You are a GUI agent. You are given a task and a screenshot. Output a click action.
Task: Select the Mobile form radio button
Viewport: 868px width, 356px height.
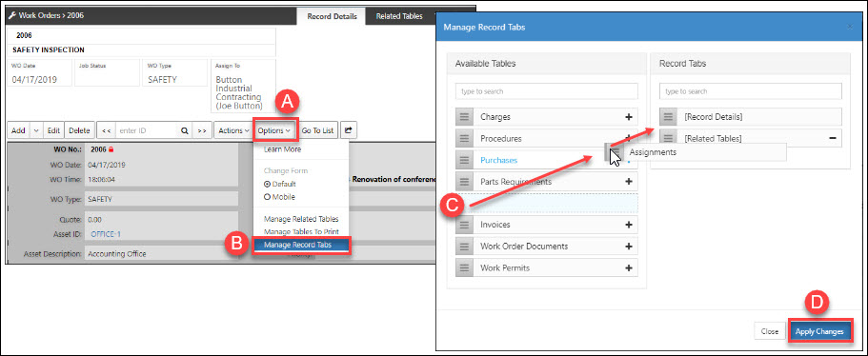coord(268,197)
